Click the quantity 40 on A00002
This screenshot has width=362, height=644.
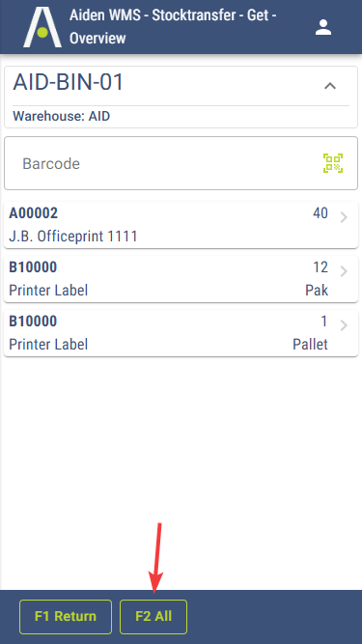pyautogui.click(x=320, y=213)
